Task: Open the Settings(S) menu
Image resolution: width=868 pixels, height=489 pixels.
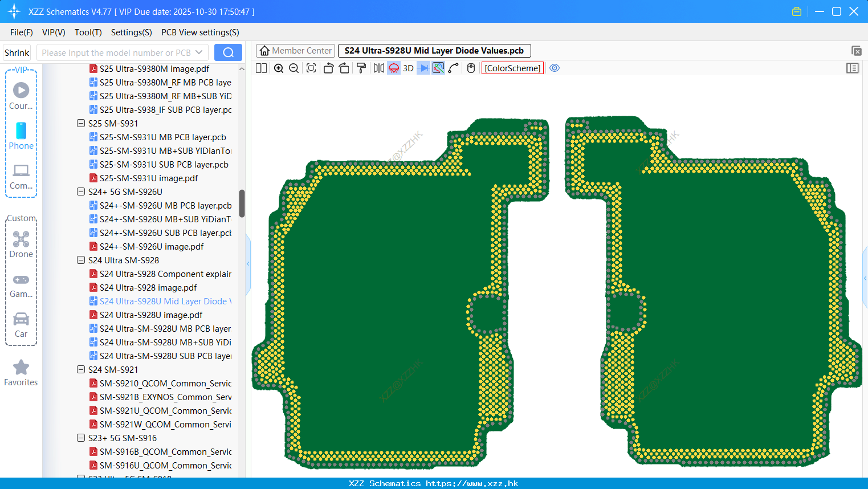Action: (132, 32)
